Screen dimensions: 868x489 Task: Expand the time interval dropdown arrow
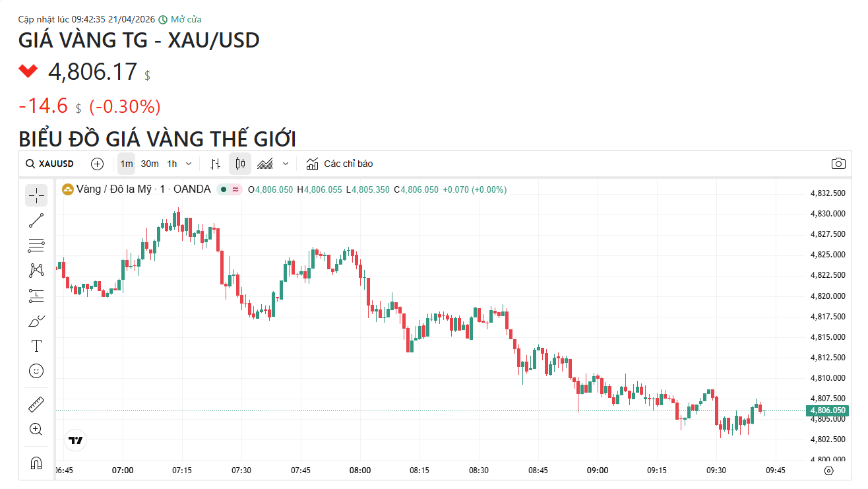point(189,164)
